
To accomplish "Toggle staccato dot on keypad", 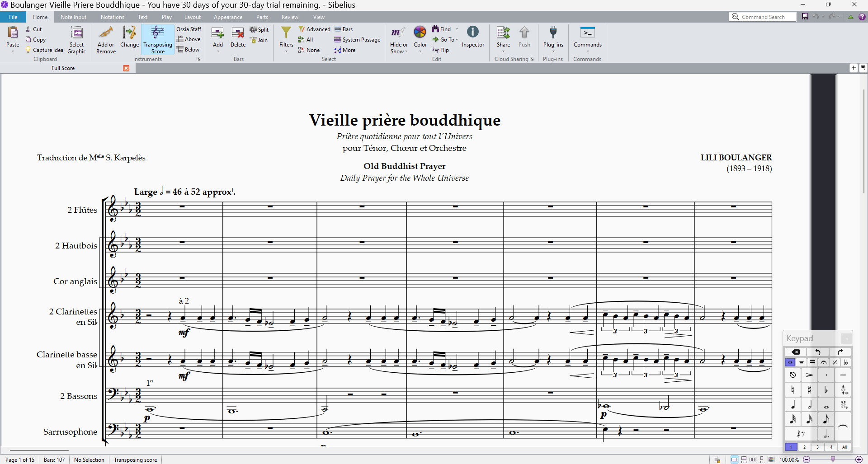I will pos(826,375).
